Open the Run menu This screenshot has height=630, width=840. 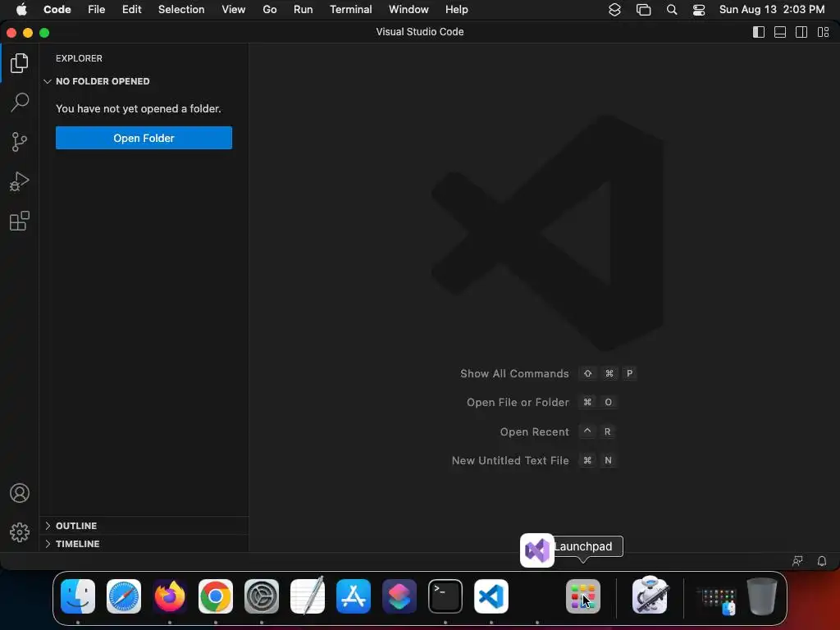303,10
